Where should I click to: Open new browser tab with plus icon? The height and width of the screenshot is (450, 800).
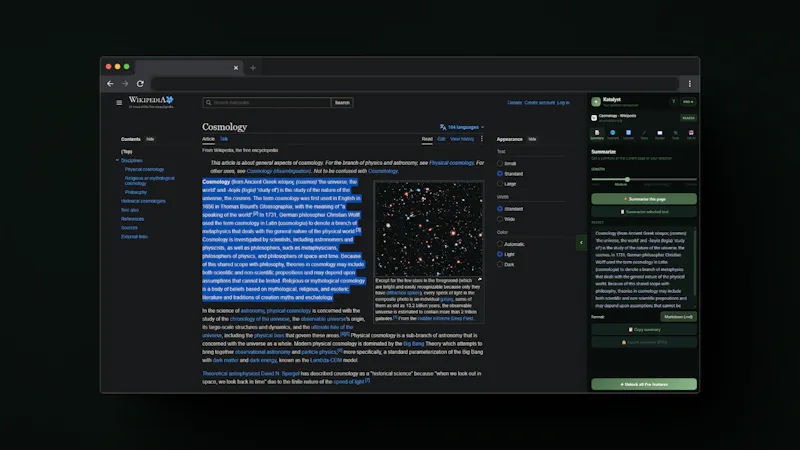253,67
